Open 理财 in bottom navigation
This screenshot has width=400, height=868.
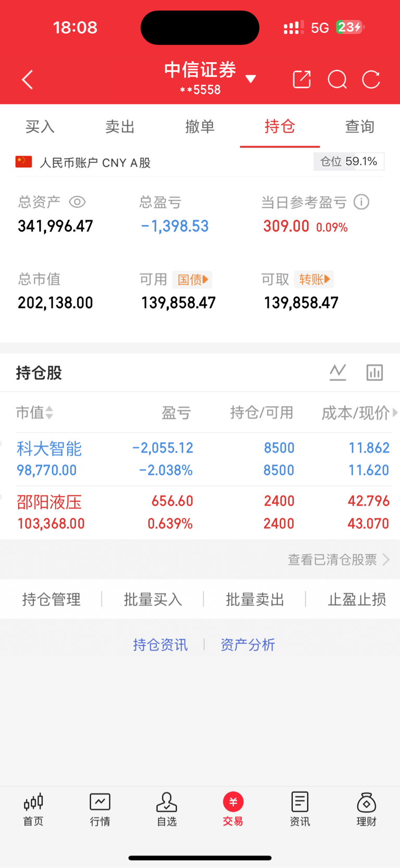[x=367, y=810]
